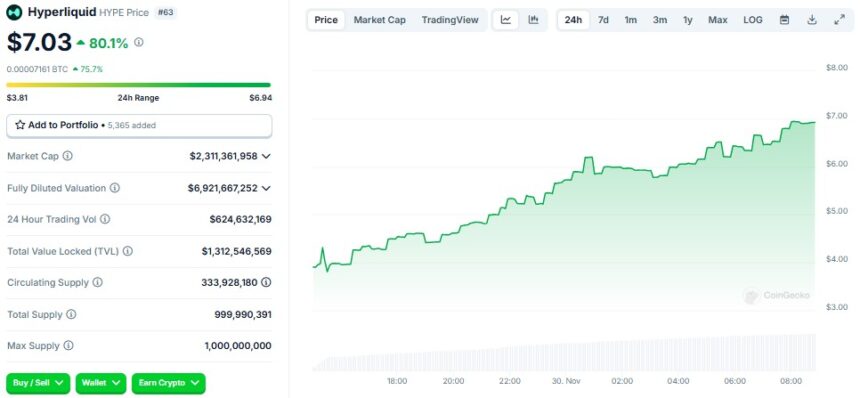This screenshot has width=860, height=398.
Task: Click the 999,990,391 total supply value
Action: (243, 315)
